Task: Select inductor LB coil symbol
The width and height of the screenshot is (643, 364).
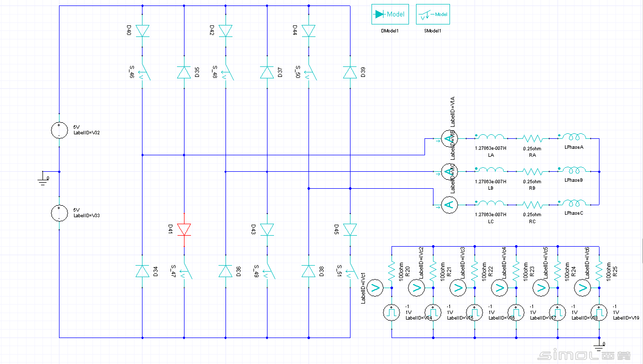Action: click(x=490, y=170)
